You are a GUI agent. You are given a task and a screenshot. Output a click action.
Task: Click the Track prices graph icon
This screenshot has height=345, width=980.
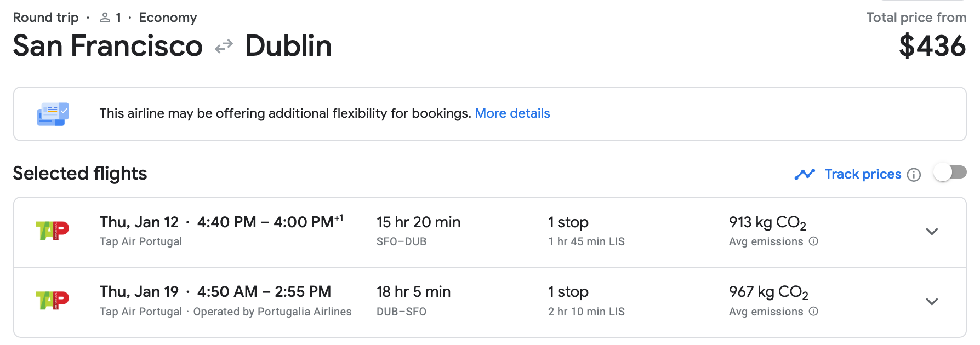[x=805, y=174]
